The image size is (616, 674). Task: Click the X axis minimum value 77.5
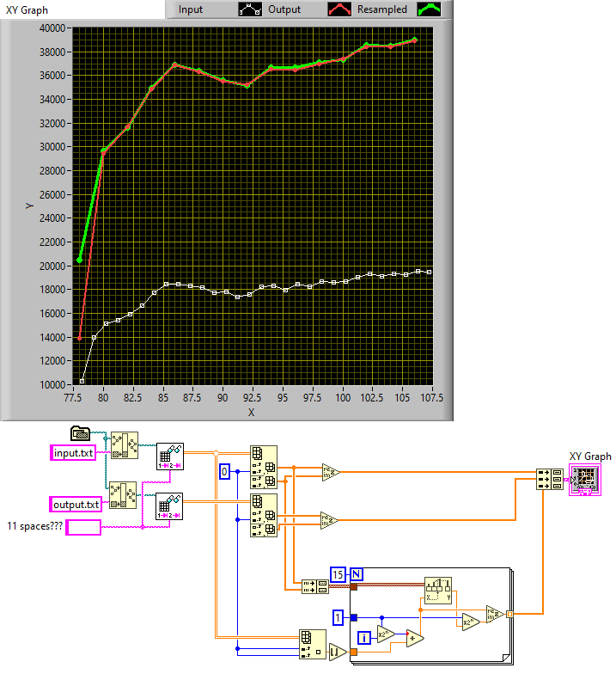[x=72, y=397]
